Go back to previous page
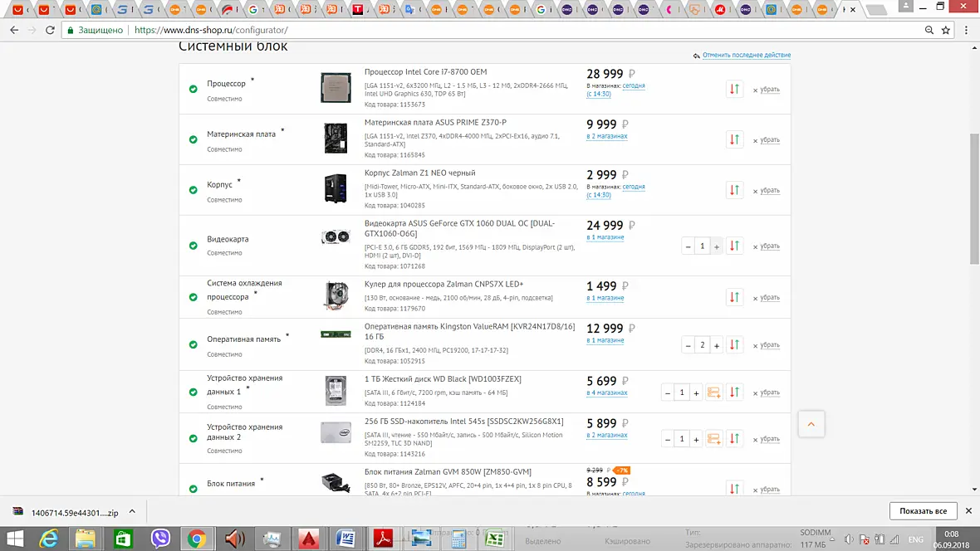 point(14,30)
